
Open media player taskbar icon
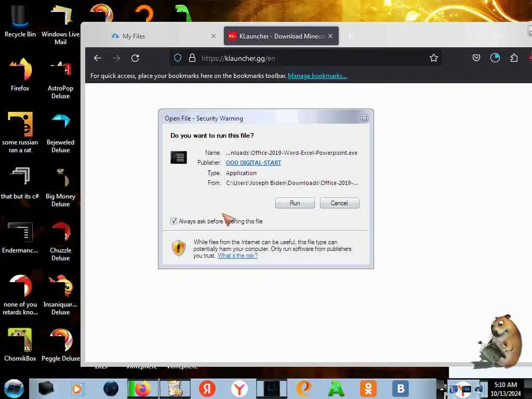pos(78,389)
